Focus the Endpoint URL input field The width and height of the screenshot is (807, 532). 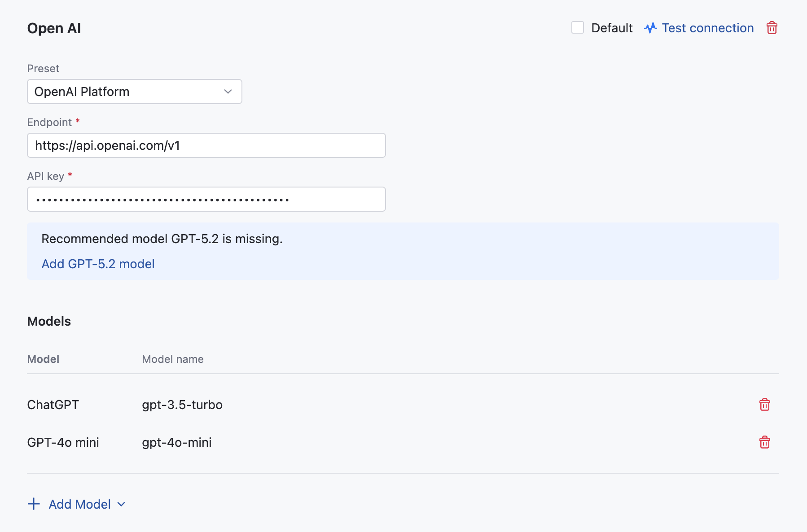[x=206, y=145]
